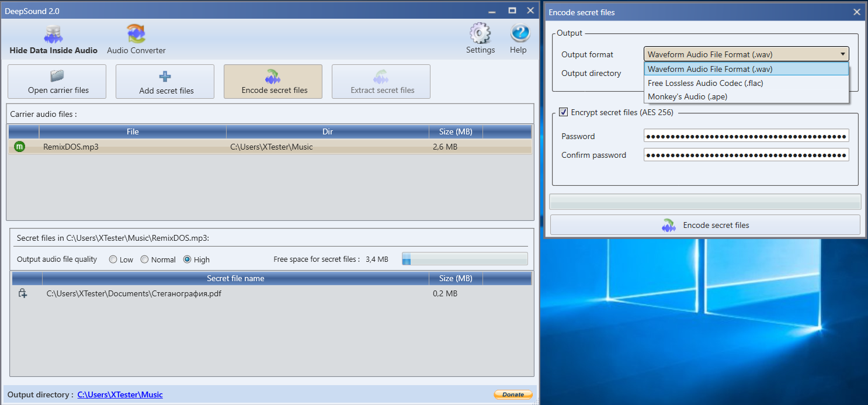868x405 pixels.
Task: Select Low output audio quality
Action: point(113,259)
